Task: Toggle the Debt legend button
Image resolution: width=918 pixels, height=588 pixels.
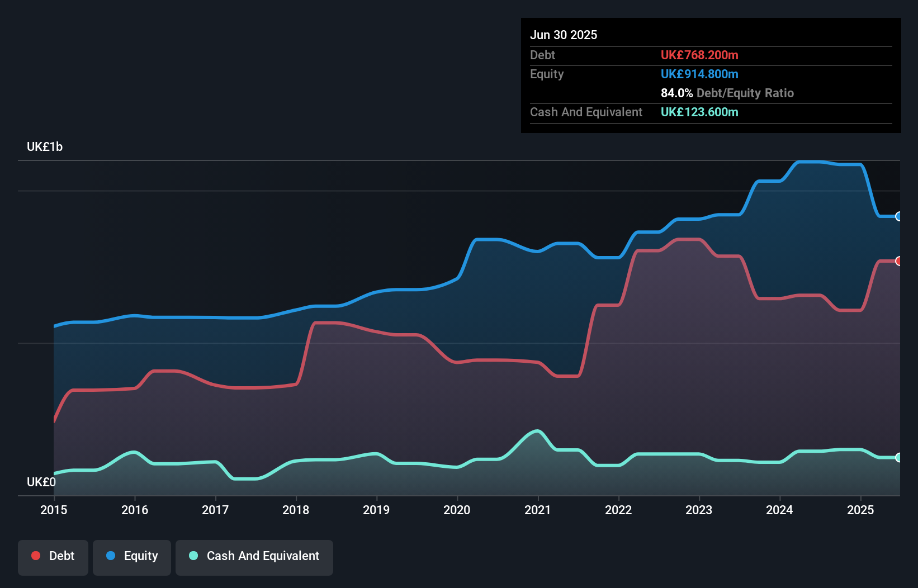Action: 53,557
